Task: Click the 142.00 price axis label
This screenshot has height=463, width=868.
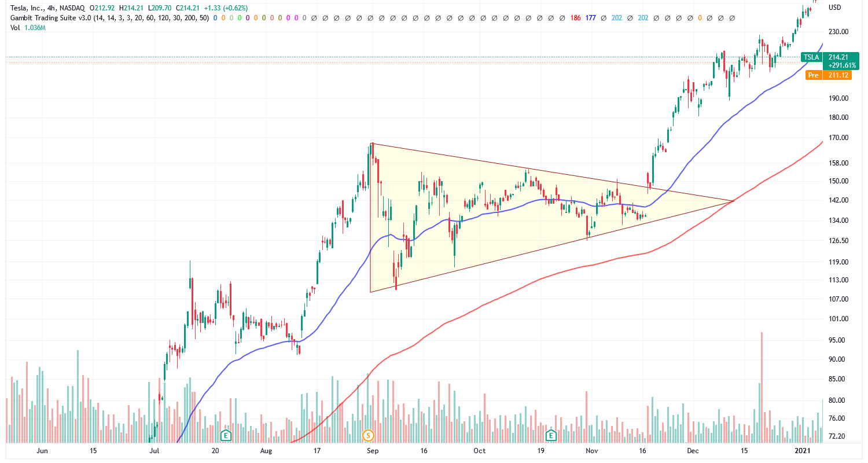Action: click(x=838, y=200)
